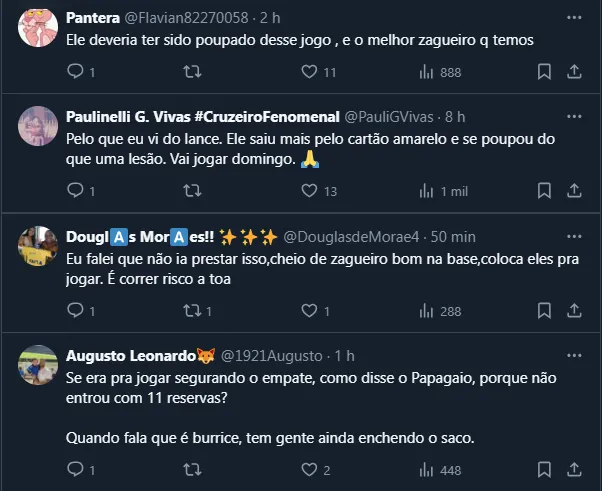Reply to Douglas Moraes's tweet

tap(75, 311)
